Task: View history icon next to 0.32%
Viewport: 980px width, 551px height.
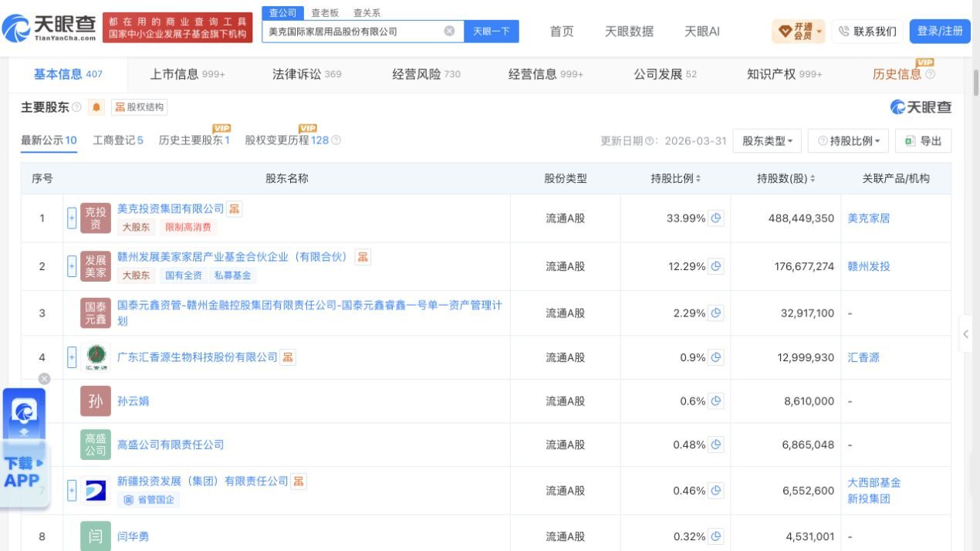Action: (x=716, y=536)
